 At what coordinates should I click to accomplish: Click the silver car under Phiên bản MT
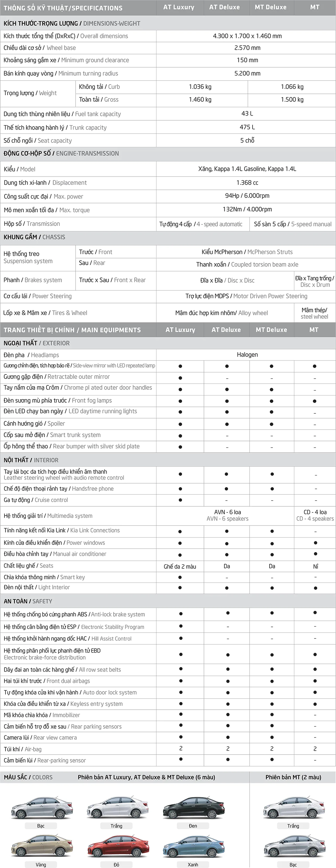coord(293,847)
